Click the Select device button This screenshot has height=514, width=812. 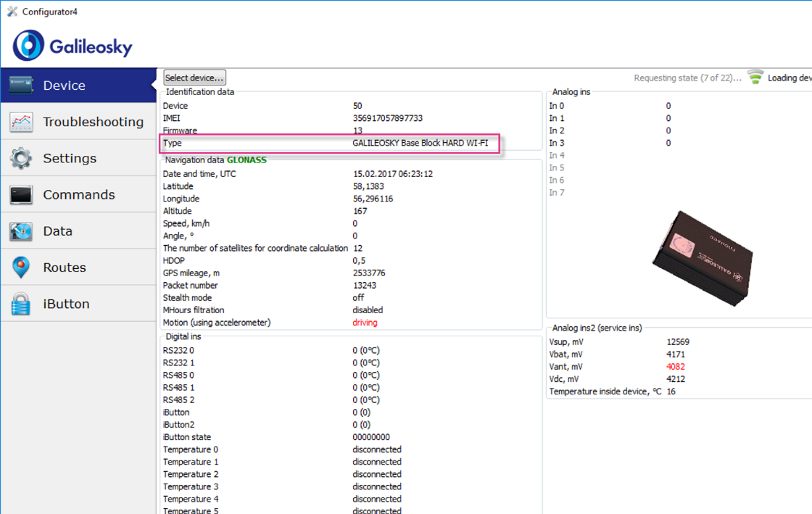coord(195,78)
